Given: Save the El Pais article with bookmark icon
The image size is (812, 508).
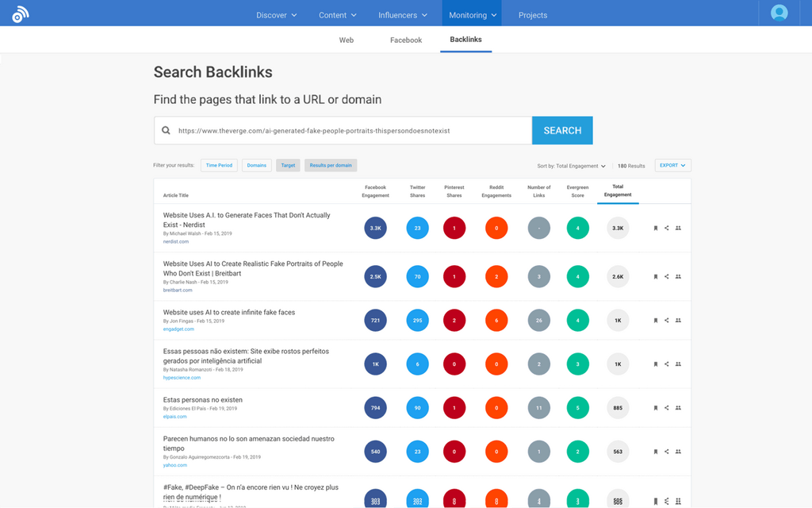Looking at the screenshot, I should coord(656,408).
